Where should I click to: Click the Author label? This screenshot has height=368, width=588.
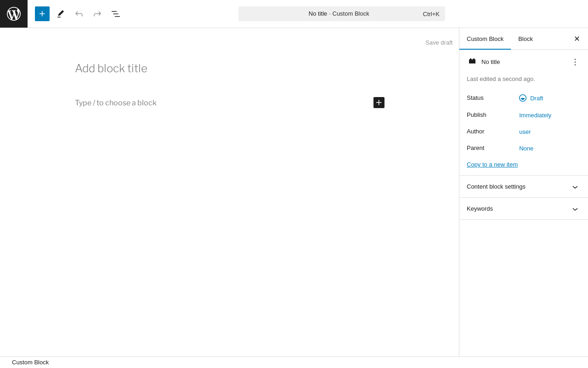click(x=475, y=132)
